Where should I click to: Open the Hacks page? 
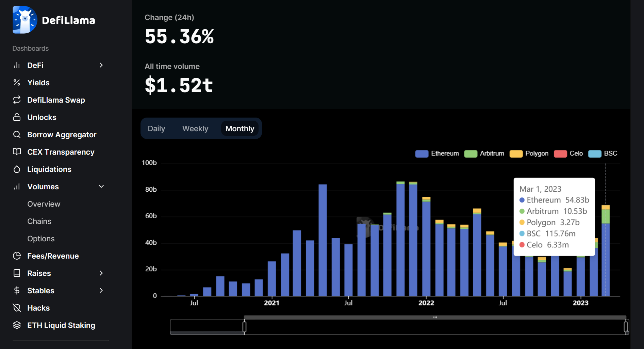pos(38,308)
